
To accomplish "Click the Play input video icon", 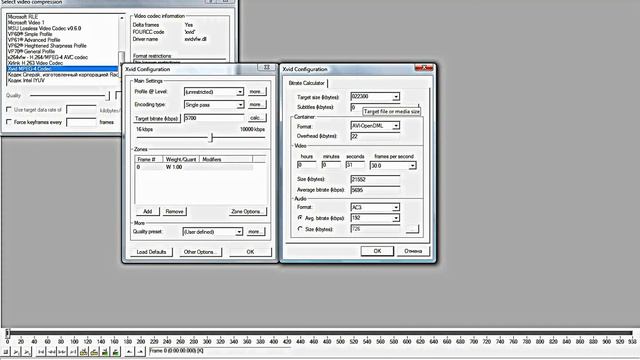I will point(16,351).
